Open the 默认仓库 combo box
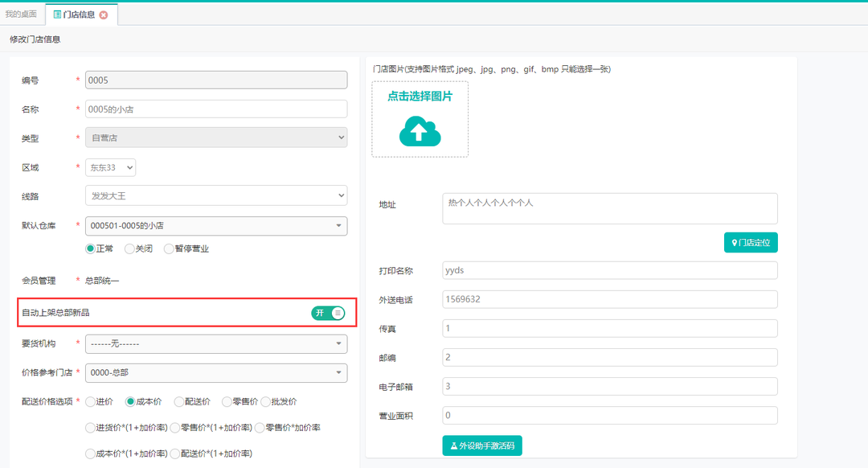Screen dimensions: 868x468 (216, 226)
